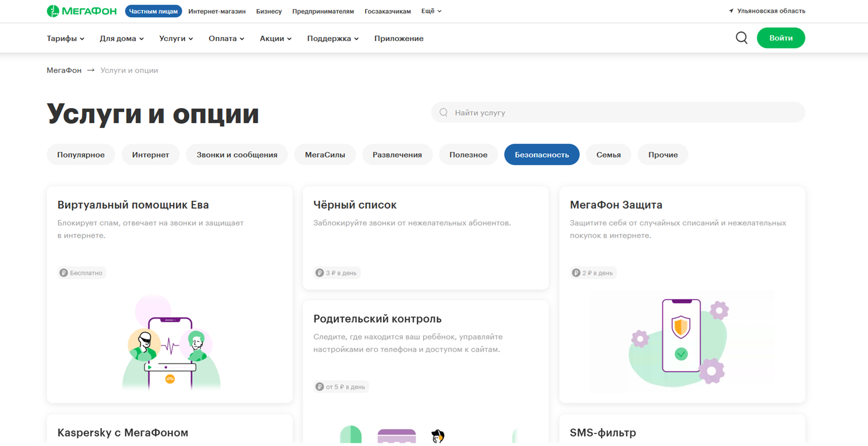Open Госзаказчикам section
Image resolution: width=868 pixels, height=446 pixels.
coord(388,11)
